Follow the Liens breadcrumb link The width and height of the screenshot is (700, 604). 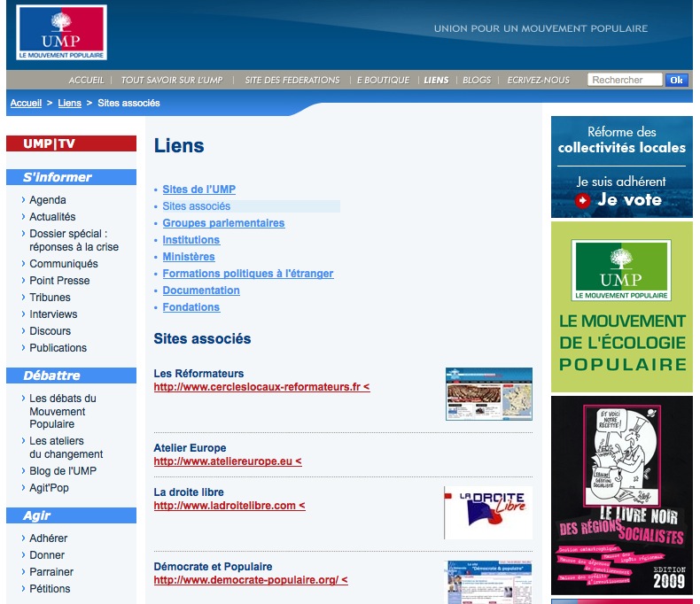[x=70, y=103]
